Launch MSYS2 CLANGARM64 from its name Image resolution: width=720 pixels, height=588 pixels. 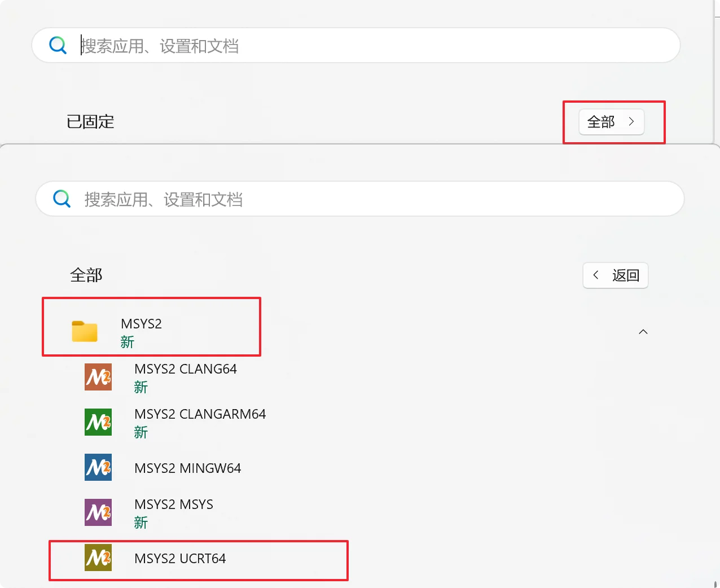coord(200,414)
